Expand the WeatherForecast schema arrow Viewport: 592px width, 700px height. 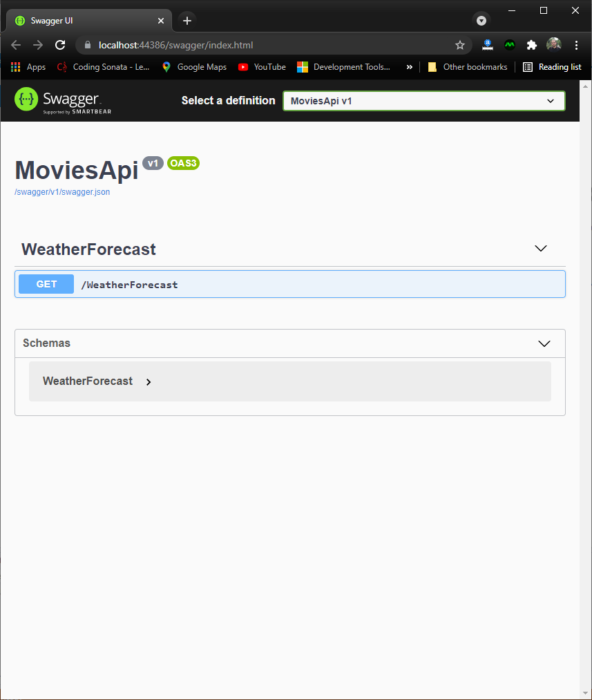point(149,381)
